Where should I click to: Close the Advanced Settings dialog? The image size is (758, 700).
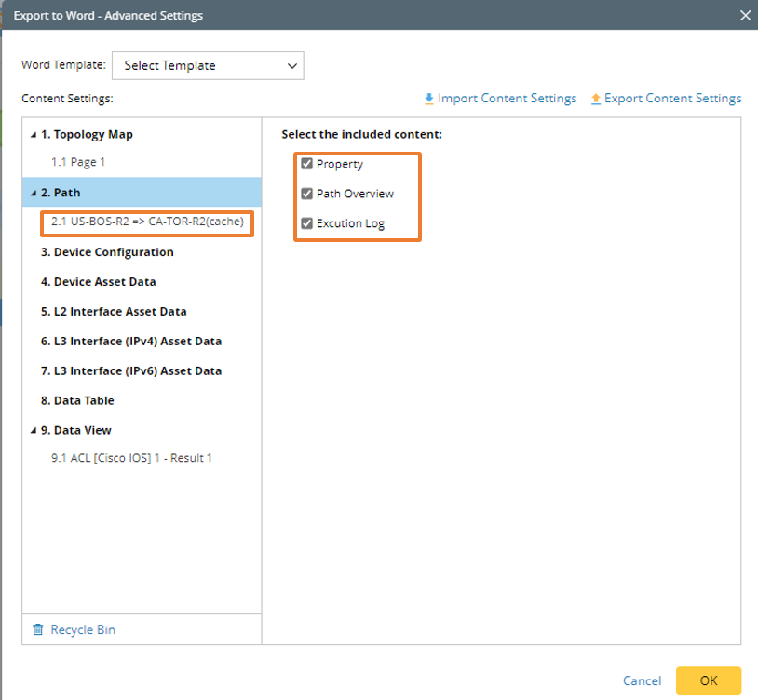744,15
